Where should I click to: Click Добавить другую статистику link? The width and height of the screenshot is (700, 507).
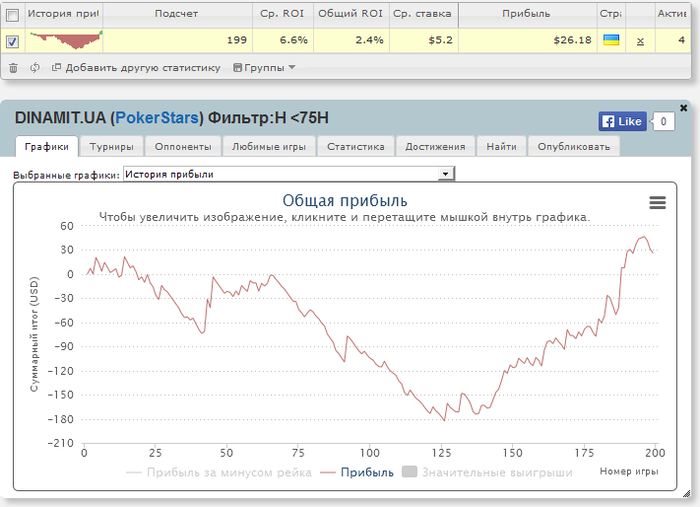tap(136, 68)
